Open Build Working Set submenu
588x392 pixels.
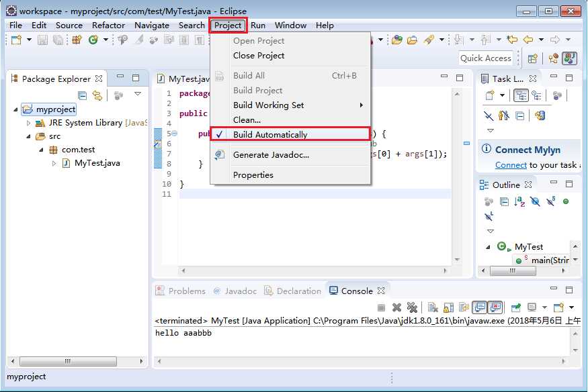[x=290, y=105]
